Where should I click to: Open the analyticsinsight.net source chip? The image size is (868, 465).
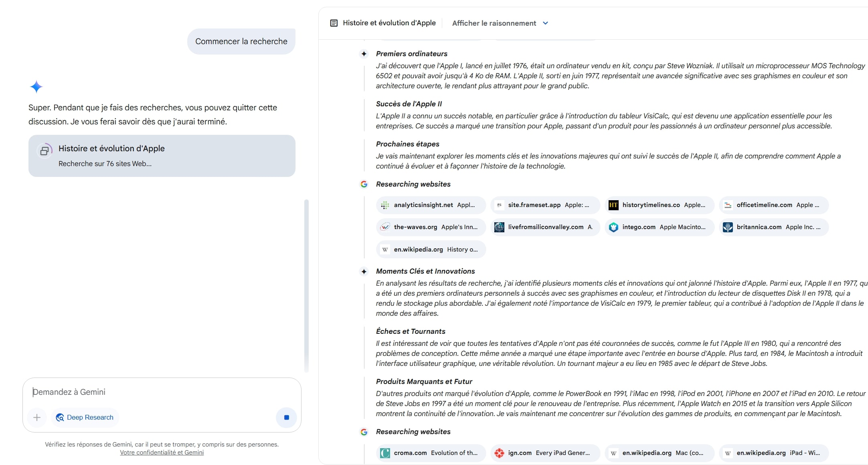[431, 205]
